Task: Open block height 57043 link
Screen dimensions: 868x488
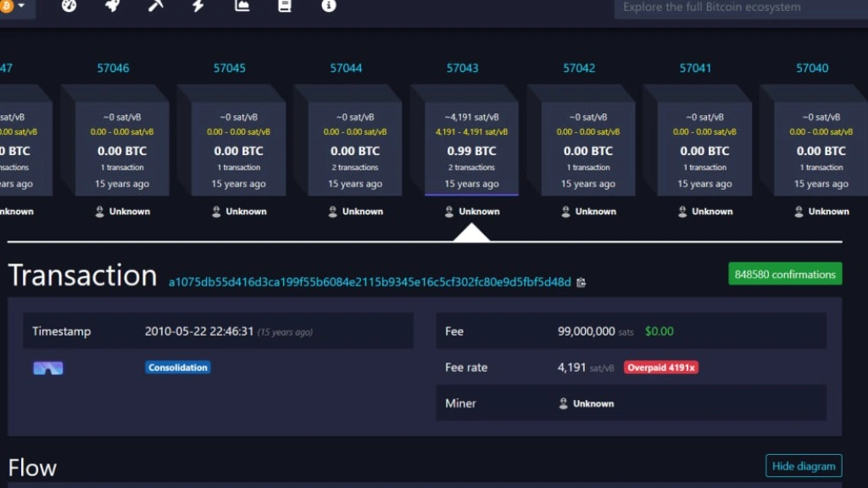Action: coord(462,68)
